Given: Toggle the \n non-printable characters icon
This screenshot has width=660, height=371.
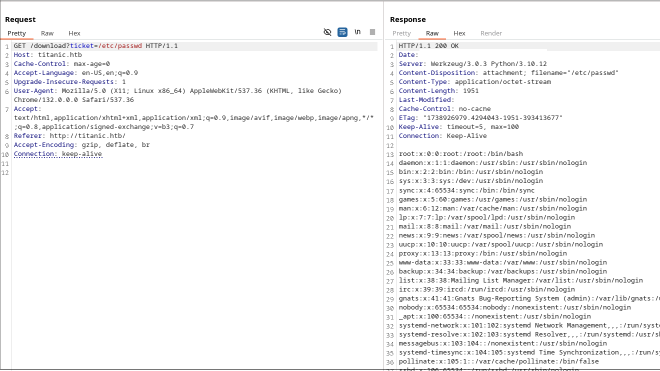Looking at the screenshot, I should tap(357, 32).
